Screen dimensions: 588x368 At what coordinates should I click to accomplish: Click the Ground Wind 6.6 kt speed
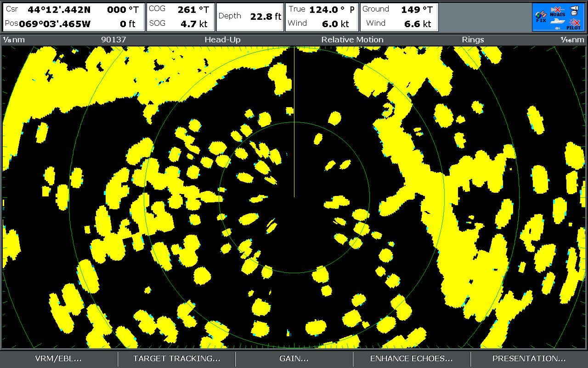click(418, 24)
